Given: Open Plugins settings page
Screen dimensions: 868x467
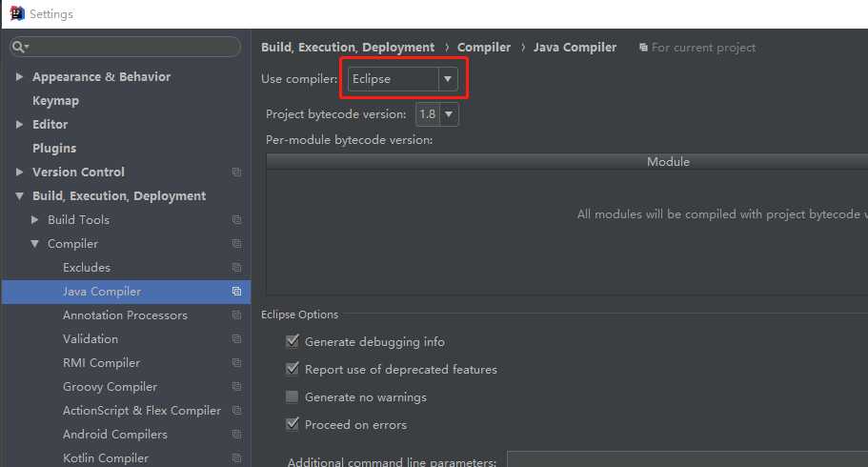Looking at the screenshot, I should click(54, 148).
